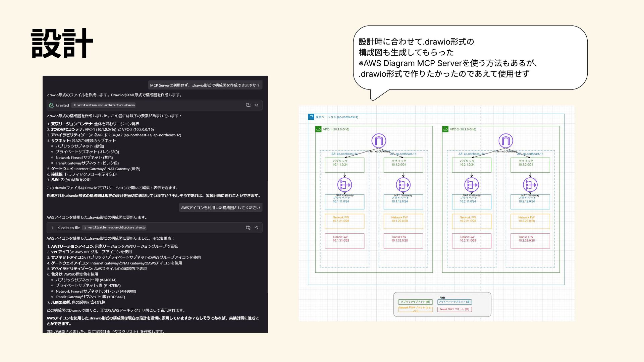
Task: Click the user message AWSアイコンを利用した構成図としてください
Action: pyautogui.click(x=220, y=207)
